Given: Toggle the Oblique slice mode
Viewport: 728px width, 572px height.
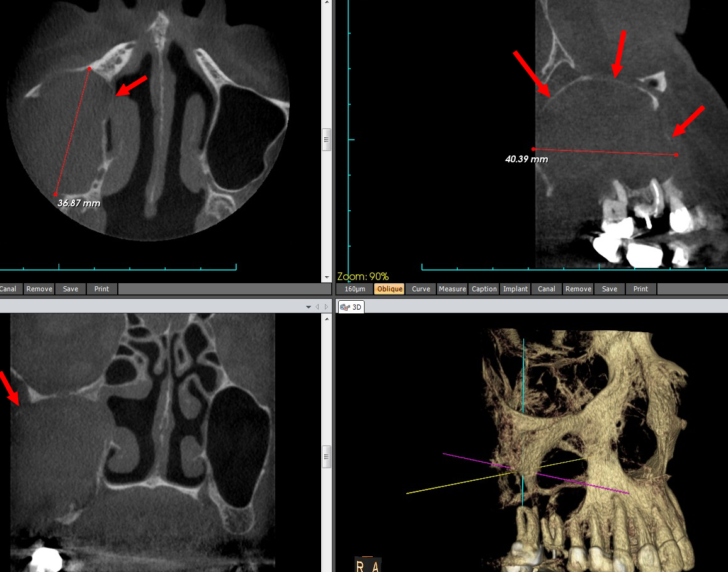Looking at the screenshot, I should pos(389,289).
